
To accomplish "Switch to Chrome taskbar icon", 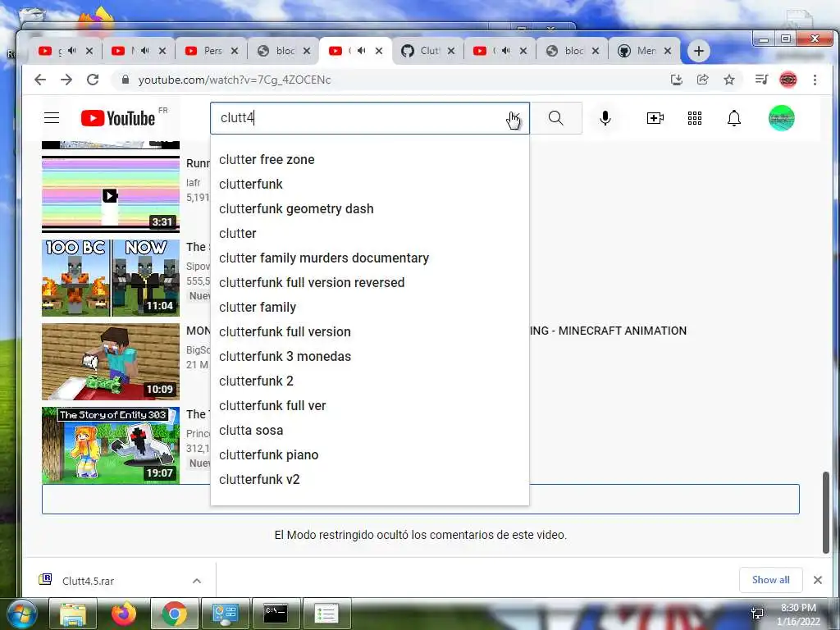I will (x=174, y=614).
